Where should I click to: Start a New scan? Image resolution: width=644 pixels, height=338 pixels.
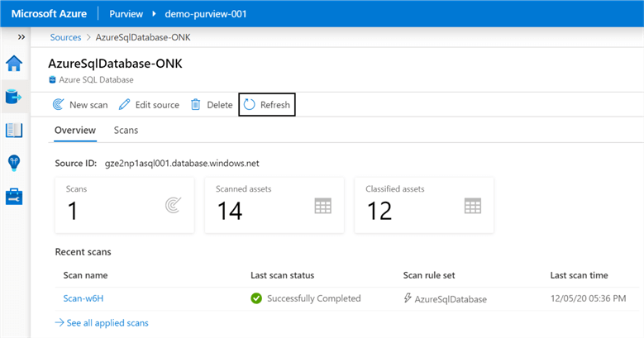tap(79, 105)
